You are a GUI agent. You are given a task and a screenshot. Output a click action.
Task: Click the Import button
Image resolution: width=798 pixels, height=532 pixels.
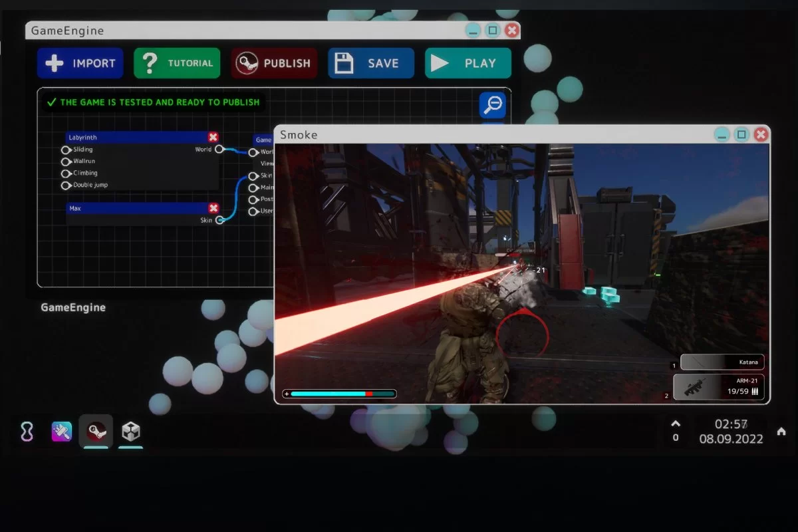[x=80, y=63]
